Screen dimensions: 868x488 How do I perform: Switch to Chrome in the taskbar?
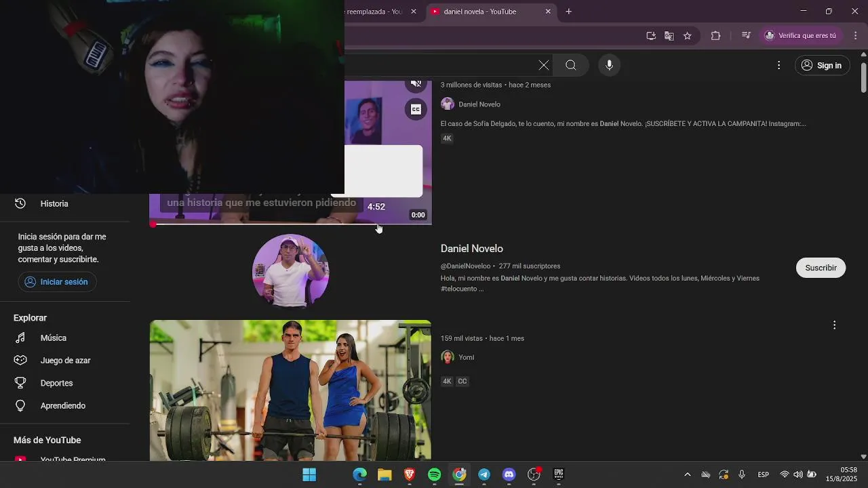pyautogui.click(x=460, y=474)
